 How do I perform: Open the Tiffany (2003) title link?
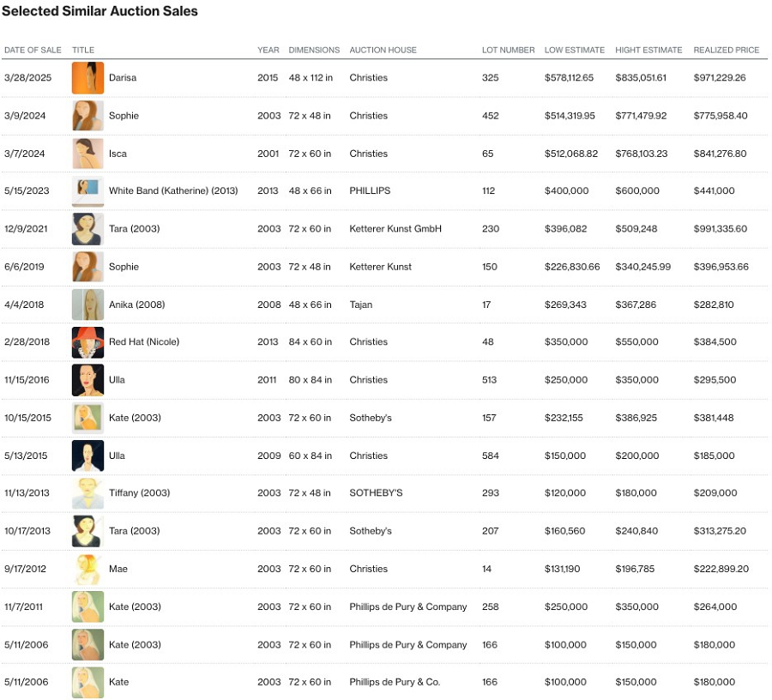pos(139,493)
